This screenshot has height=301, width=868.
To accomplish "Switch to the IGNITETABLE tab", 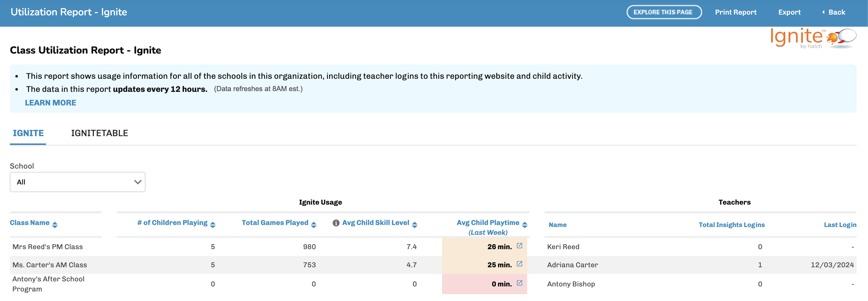I will (99, 133).
